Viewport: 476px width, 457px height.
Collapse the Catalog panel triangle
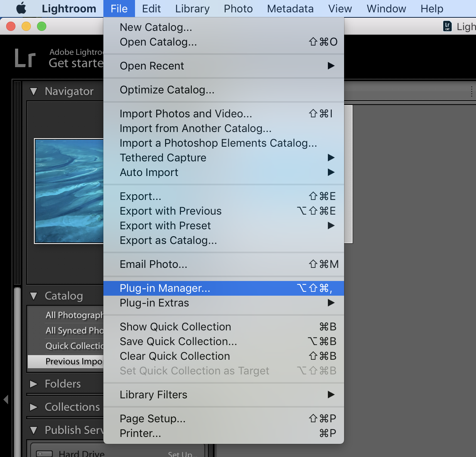click(34, 296)
